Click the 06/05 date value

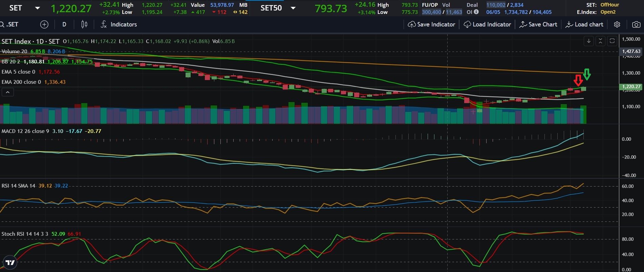(493, 12)
